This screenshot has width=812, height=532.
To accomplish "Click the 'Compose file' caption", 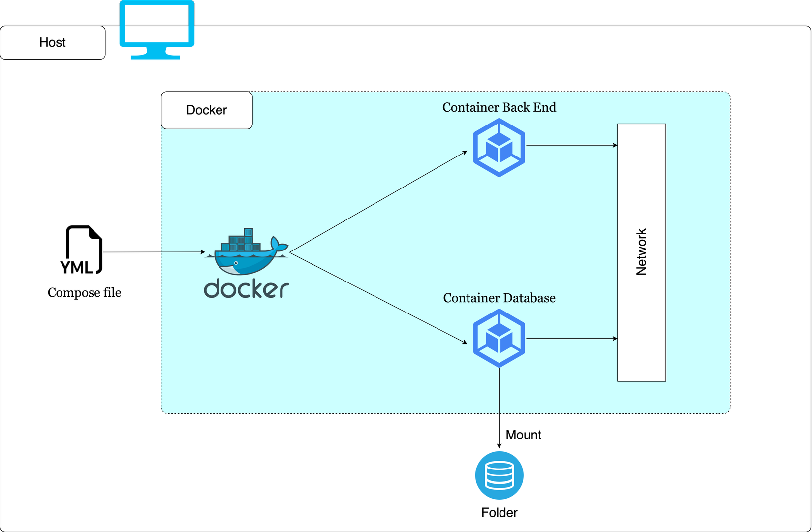I will point(85,293).
